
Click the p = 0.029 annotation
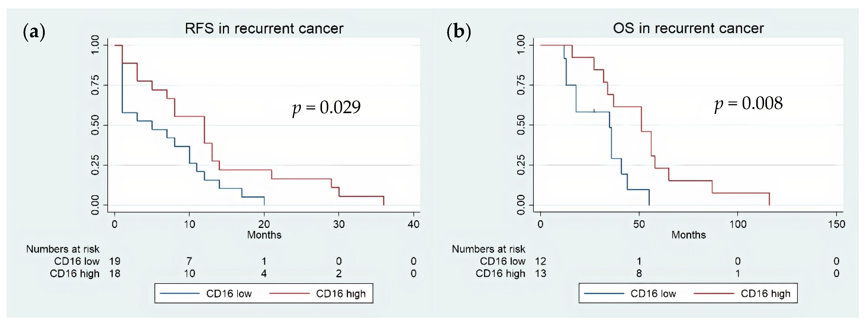tap(326, 107)
